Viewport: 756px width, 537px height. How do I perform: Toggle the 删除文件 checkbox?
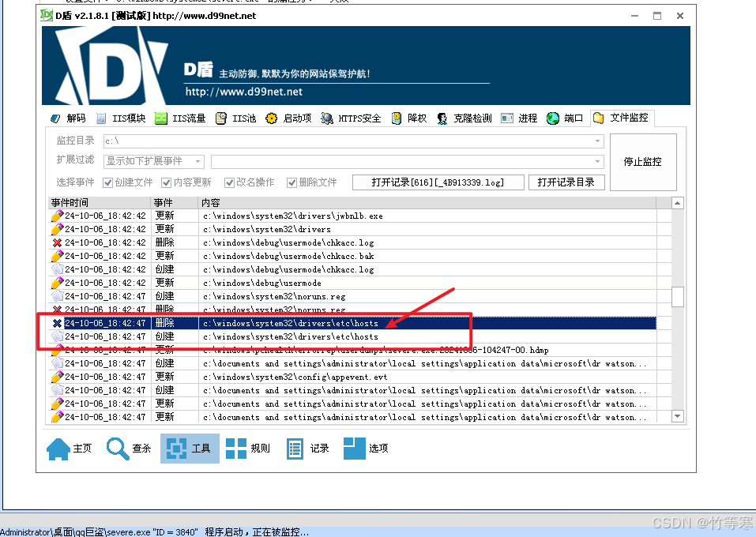(292, 182)
